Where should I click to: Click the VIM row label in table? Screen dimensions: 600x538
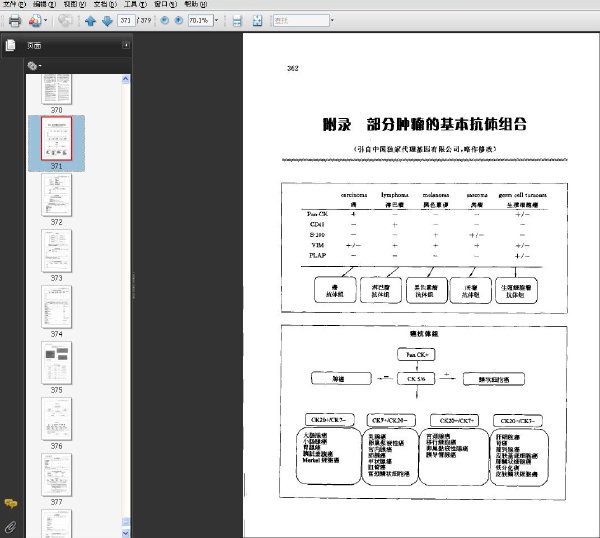(x=318, y=245)
